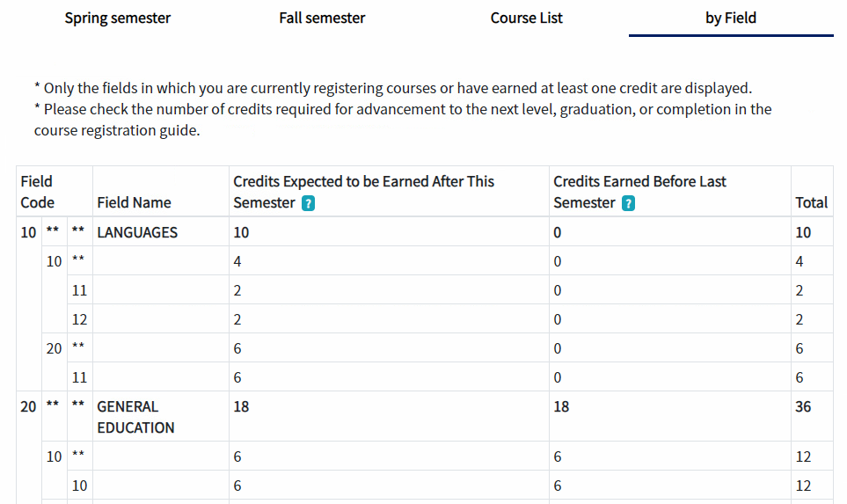Click help icon next to Credits Expected column
Image resolution: width=847 pixels, height=504 pixels.
point(308,204)
